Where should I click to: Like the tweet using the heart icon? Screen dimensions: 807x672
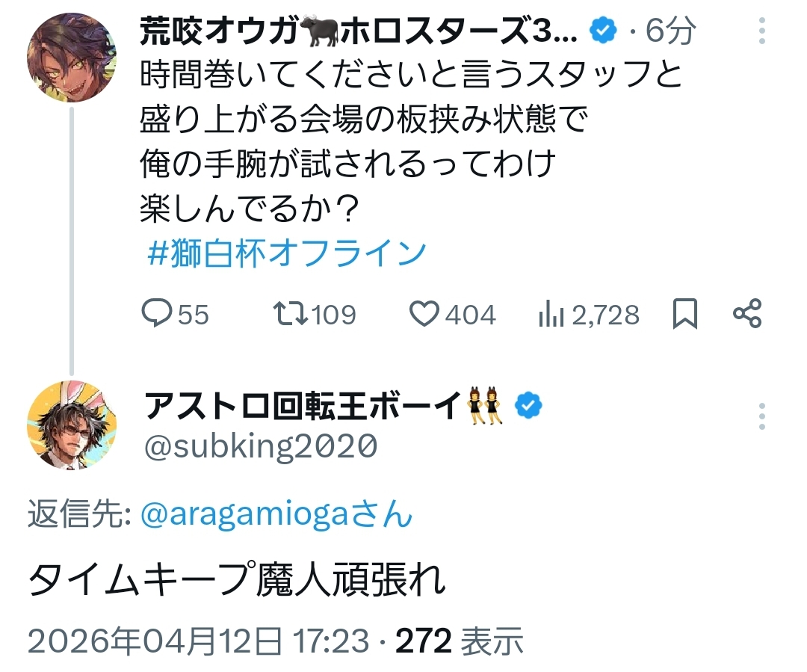[x=426, y=315]
